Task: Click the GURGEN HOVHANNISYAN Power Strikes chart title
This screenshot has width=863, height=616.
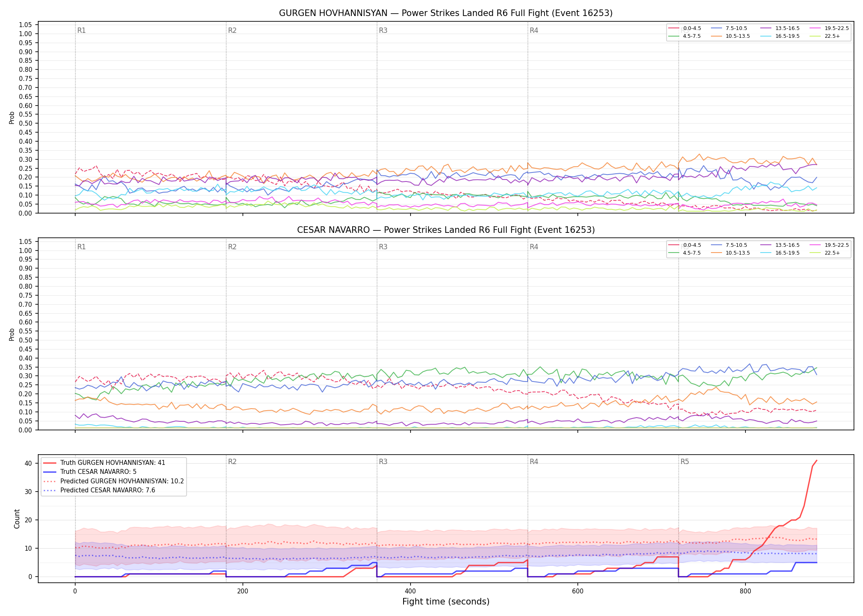Action: (446, 13)
